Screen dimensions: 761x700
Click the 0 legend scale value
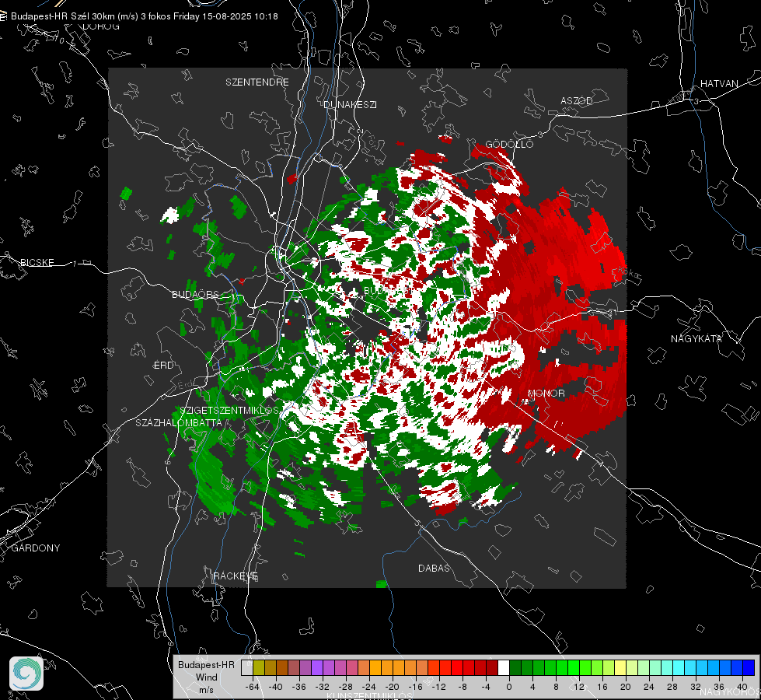(x=509, y=687)
